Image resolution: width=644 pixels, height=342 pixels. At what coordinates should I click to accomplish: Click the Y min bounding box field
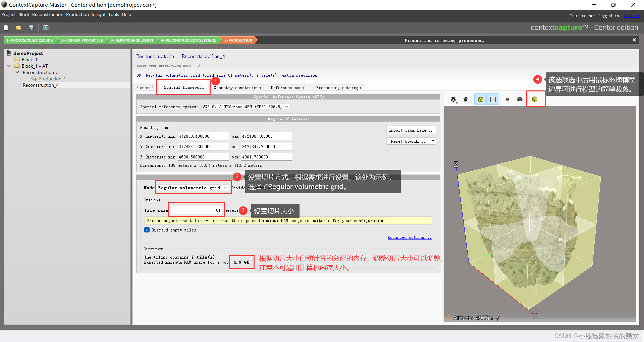[203, 147]
